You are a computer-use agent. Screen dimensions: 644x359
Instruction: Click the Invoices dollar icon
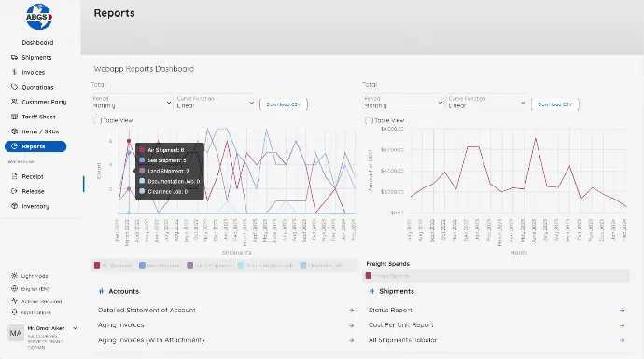14,72
